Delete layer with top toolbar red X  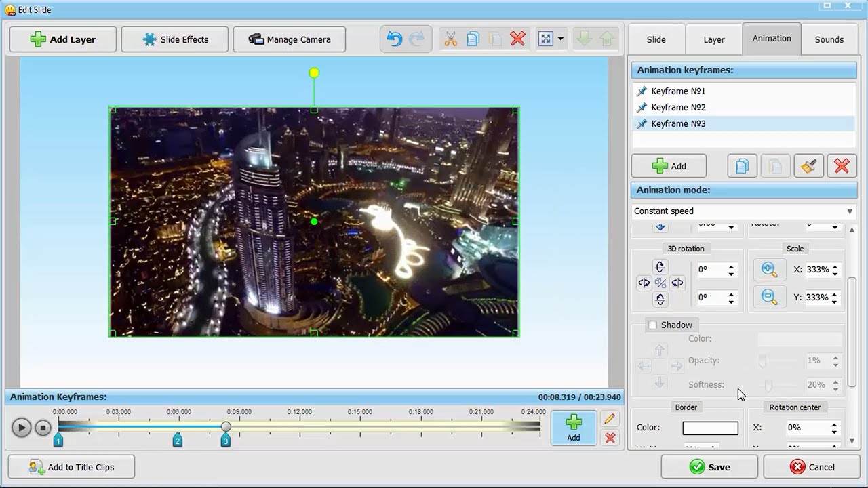(517, 39)
